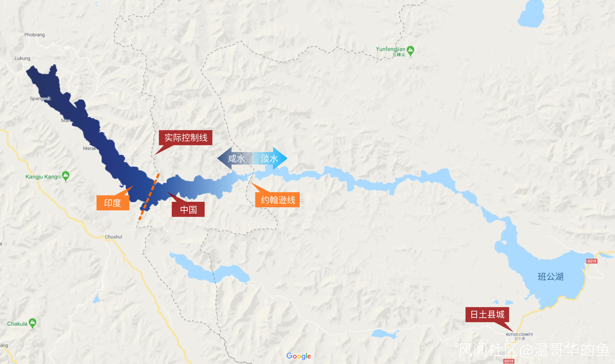This screenshot has height=364, width=615.
Task: Click the Chushul town label
Action: point(113,237)
